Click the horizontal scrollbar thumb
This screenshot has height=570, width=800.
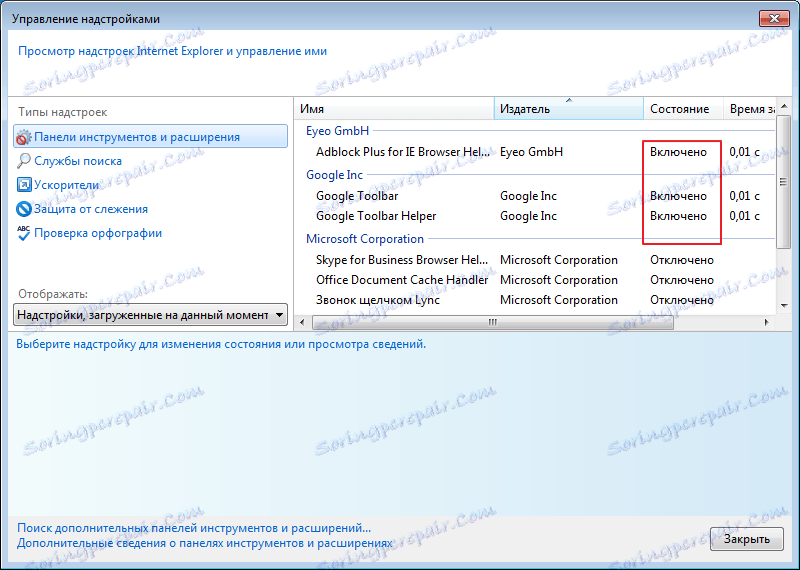[492, 322]
